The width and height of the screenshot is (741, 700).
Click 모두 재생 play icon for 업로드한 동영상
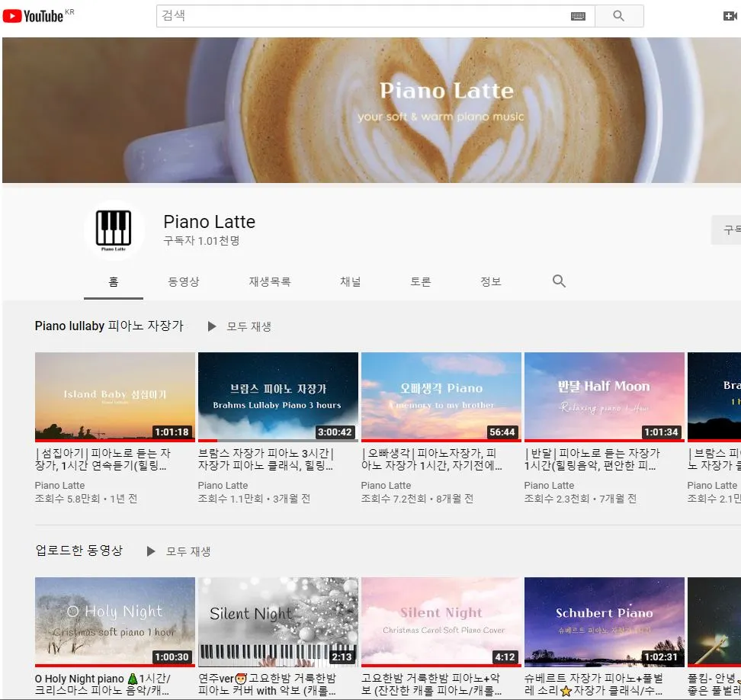150,551
